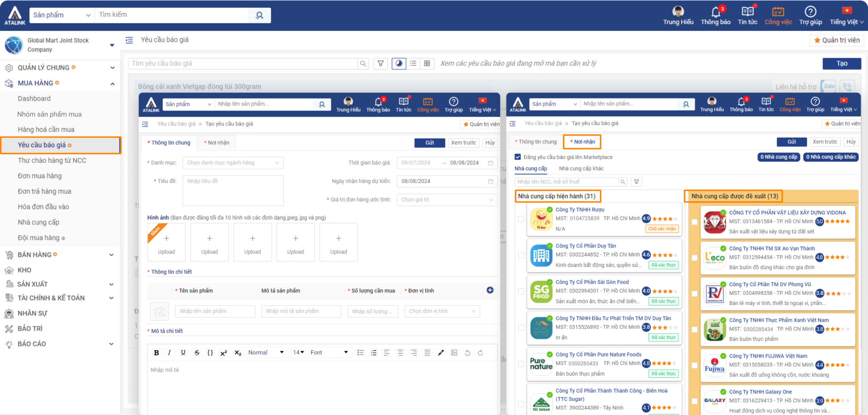This screenshot has width=868, height=415.
Task: Click the phone support icon
Action: pyautogui.click(x=847, y=86)
